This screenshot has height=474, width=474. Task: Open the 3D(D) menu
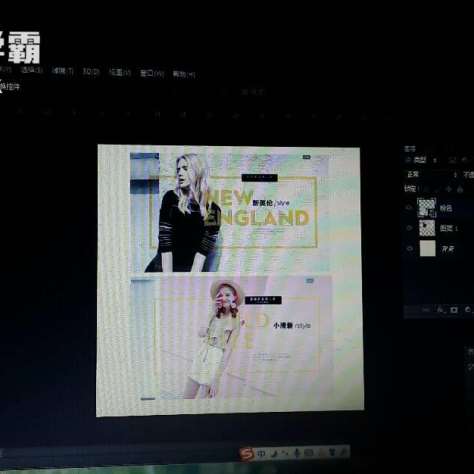tap(91, 72)
